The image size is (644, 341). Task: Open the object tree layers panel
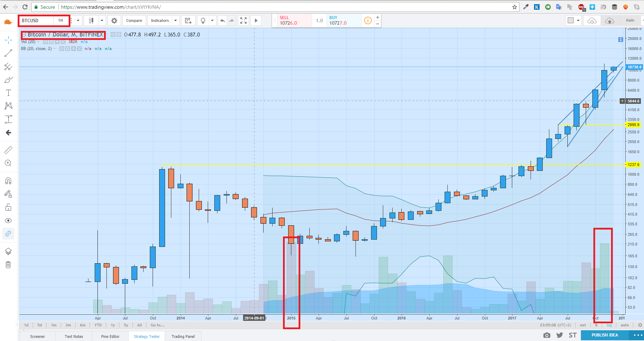pyautogui.click(x=8, y=251)
